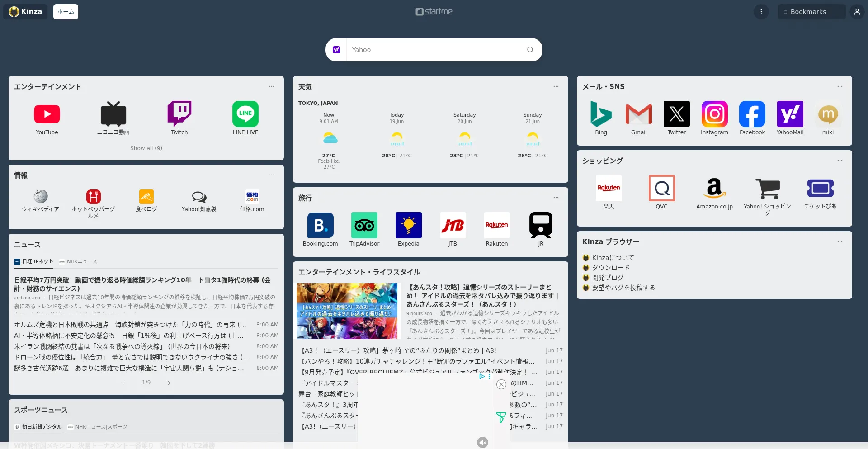
Task: Open LINE LIVE icon
Action: pyautogui.click(x=245, y=114)
